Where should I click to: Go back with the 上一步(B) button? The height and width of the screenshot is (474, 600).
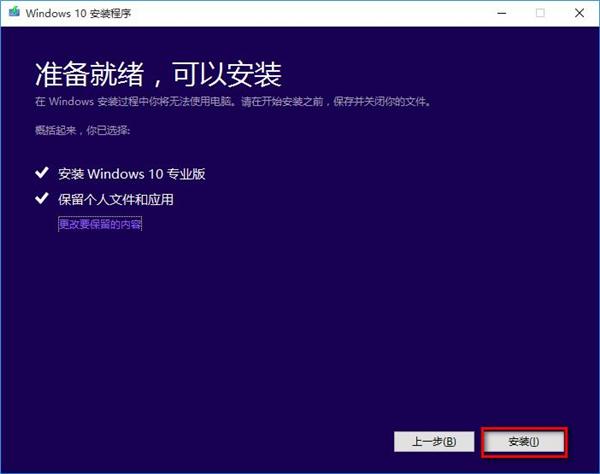point(434,441)
